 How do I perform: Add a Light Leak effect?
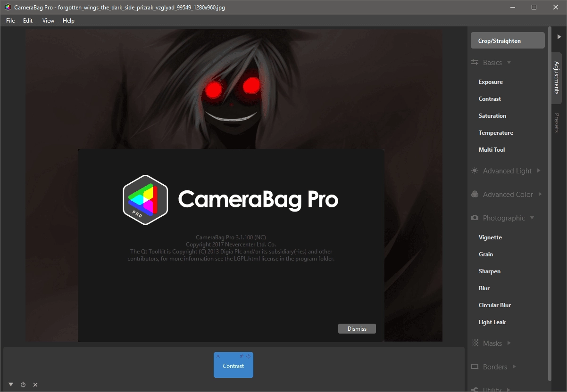click(x=492, y=322)
